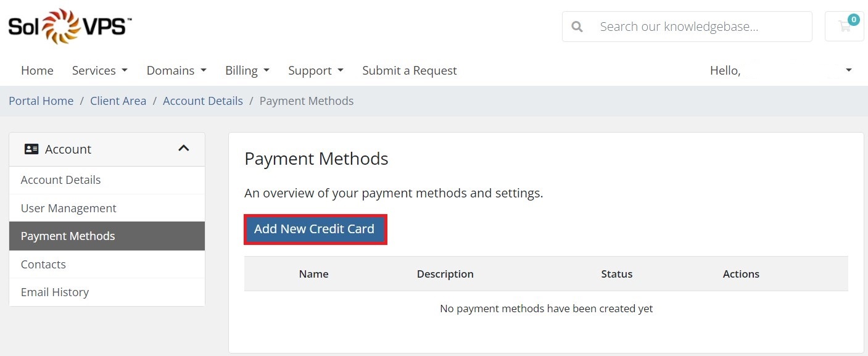This screenshot has height=356, width=868.
Task: Collapse the Account sidebar panel chevron
Action: coord(184,149)
